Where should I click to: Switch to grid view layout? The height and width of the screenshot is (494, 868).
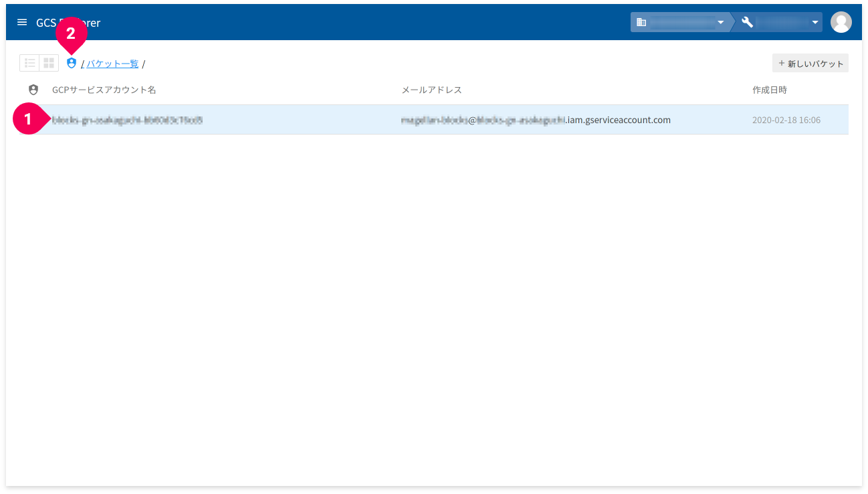(x=49, y=63)
